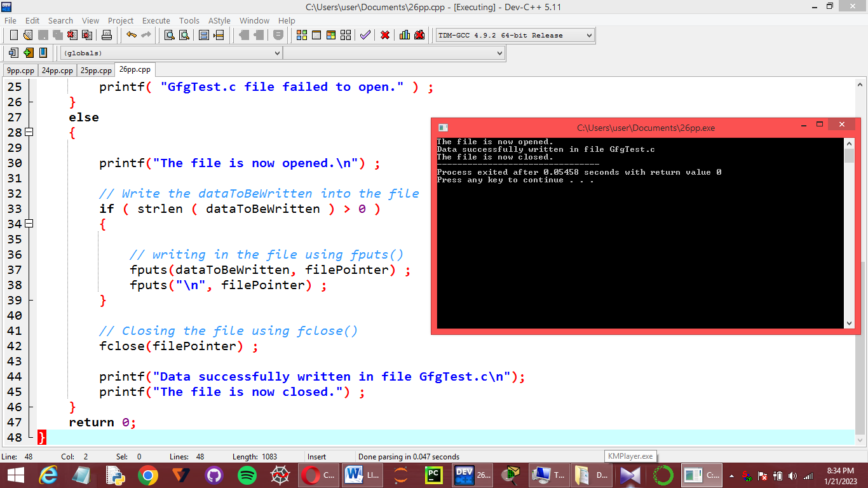The width and height of the screenshot is (868, 488).
Task: Open the empty members dropdown
Action: coord(394,53)
